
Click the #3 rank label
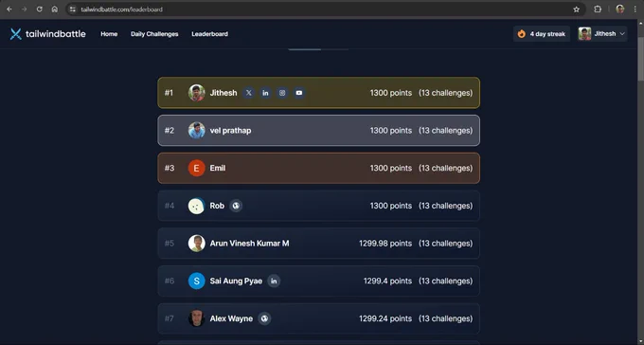(170, 168)
